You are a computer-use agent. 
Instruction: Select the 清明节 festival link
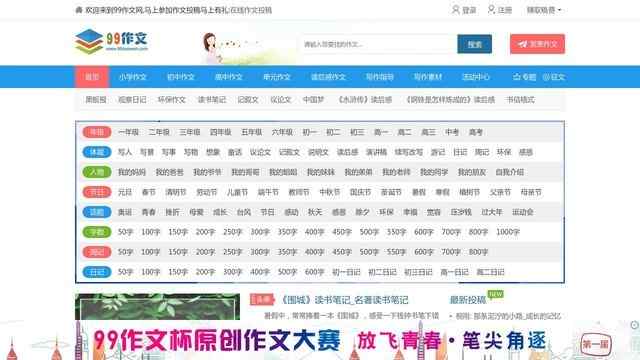click(x=176, y=192)
